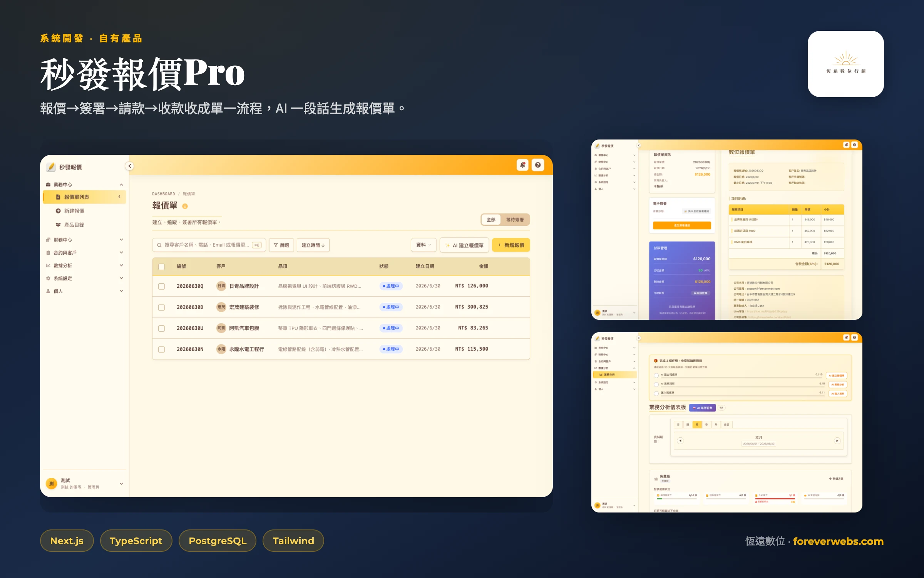
Task: Click the 日青 customer avatar
Action: (x=221, y=286)
